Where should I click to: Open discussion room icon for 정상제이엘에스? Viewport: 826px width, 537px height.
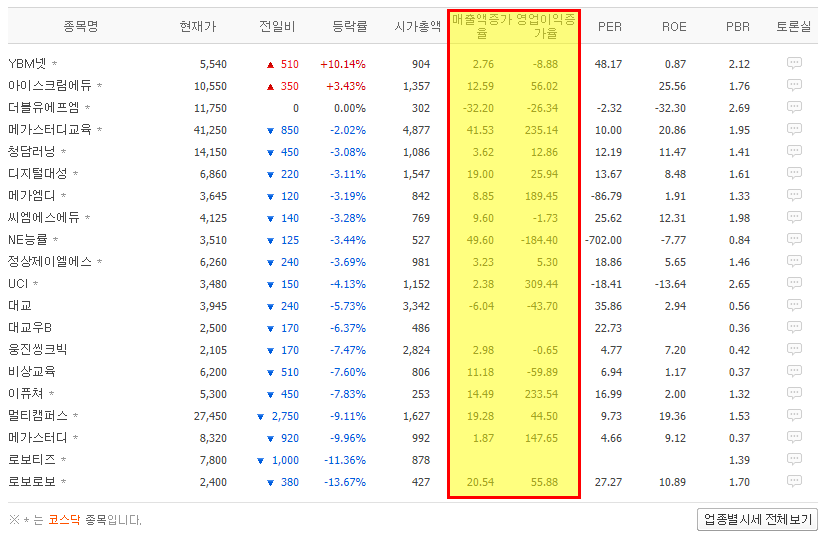click(794, 261)
